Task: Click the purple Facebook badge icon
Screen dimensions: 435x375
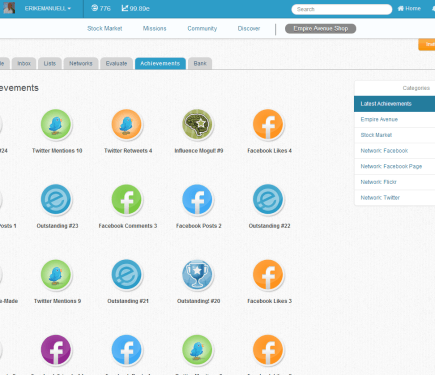Action: tap(56, 350)
